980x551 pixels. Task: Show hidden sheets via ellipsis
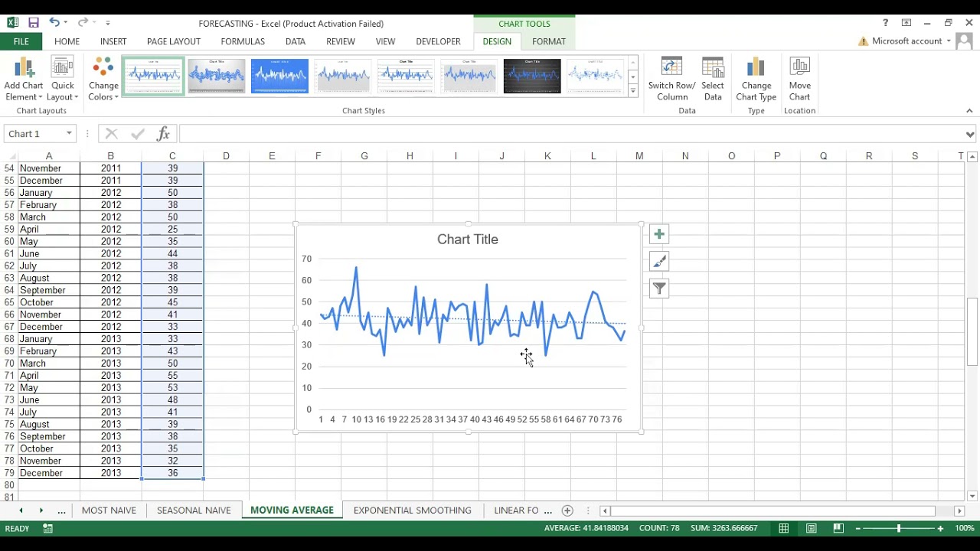[x=61, y=510]
